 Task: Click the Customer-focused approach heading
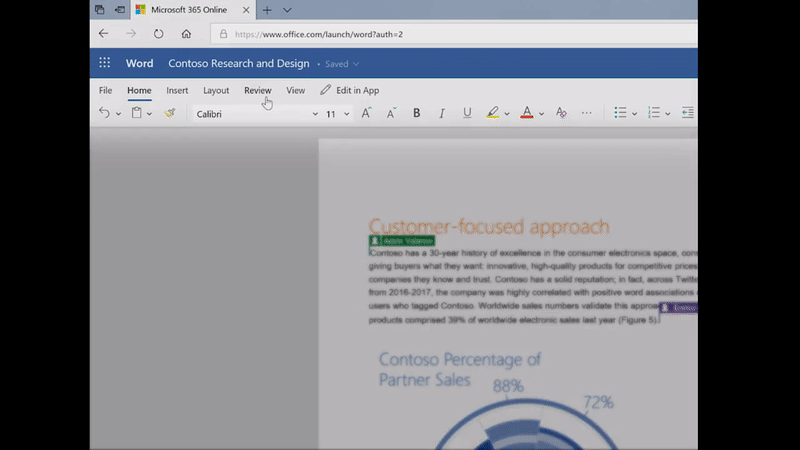click(x=489, y=227)
